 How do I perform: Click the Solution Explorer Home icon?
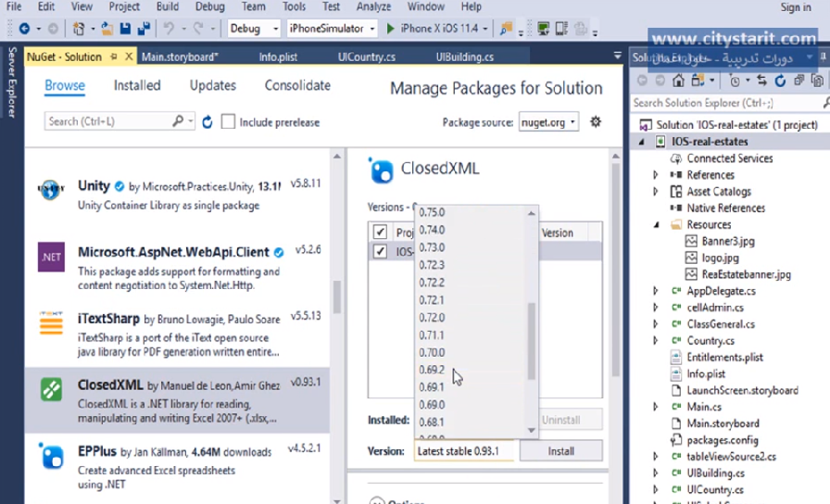tap(678, 81)
